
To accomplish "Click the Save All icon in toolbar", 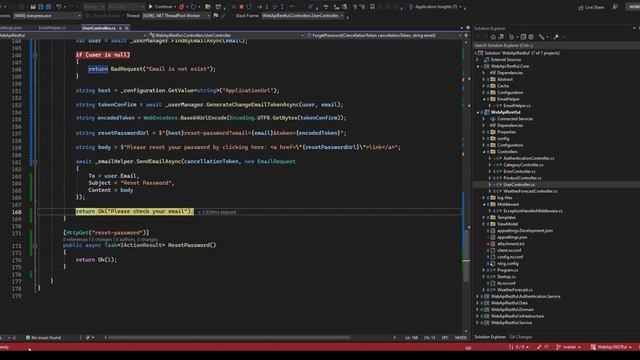I will (49, 7).
